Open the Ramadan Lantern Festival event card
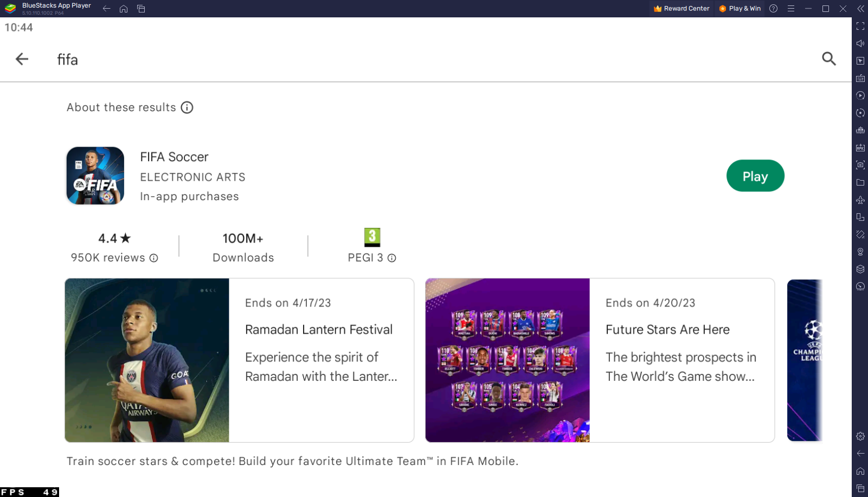The width and height of the screenshot is (868, 497). pos(240,360)
